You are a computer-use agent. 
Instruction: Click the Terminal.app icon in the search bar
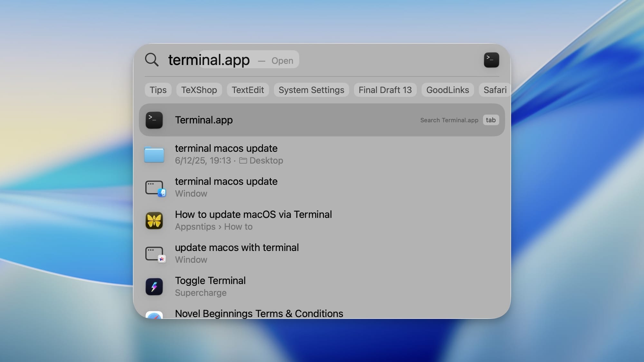pyautogui.click(x=491, y=60)
